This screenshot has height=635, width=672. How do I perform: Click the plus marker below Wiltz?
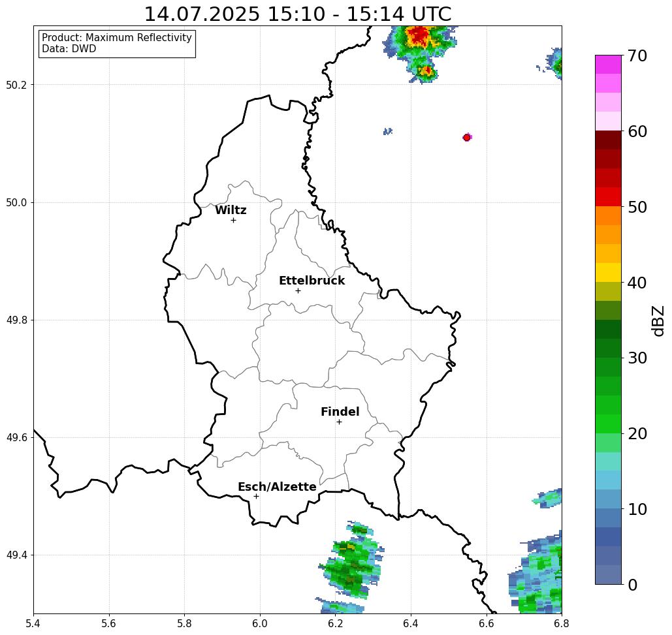pyautogui.click(x=233, y=220)
